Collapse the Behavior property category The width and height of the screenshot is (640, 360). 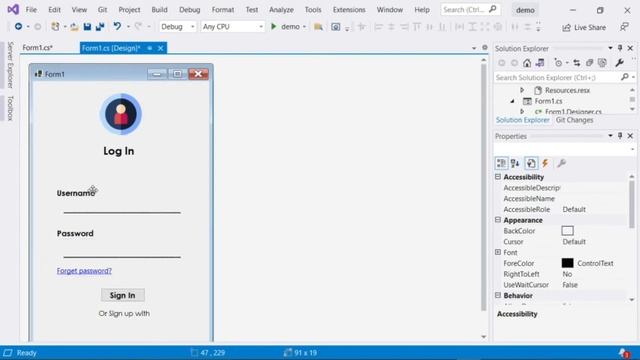pyautogui.click(x=498, y=295)
